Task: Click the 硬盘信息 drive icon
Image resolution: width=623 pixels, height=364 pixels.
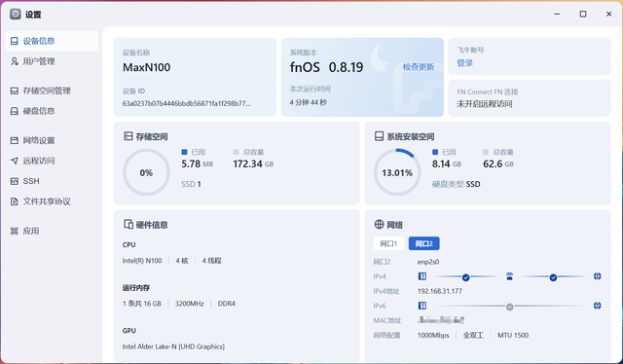Action: [x=15, y=111]
